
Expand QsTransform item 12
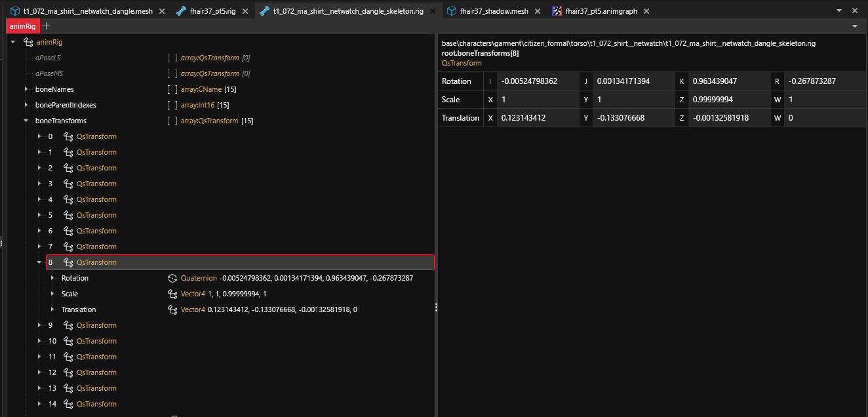(x=39, y=372)
